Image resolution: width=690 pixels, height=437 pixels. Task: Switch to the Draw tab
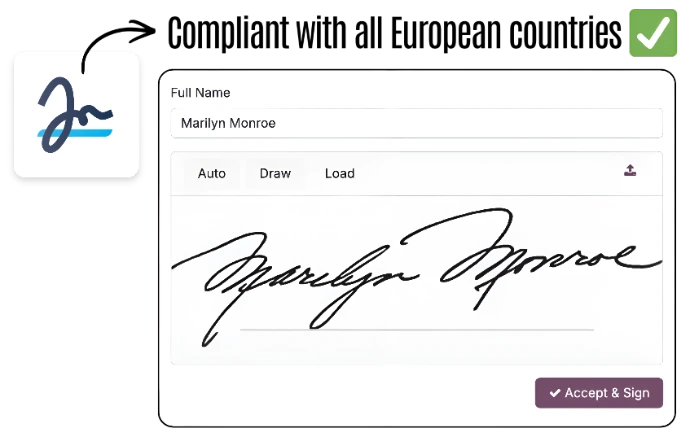(275, 173)
